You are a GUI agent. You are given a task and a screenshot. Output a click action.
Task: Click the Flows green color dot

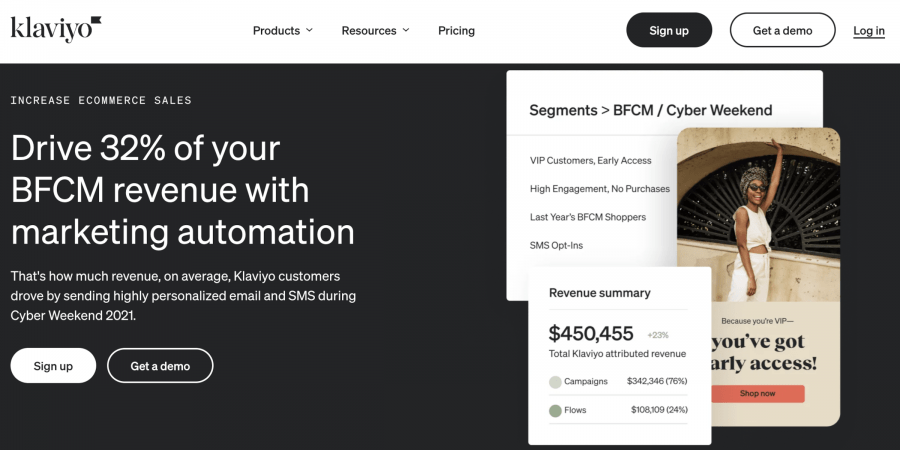(555, 410)
